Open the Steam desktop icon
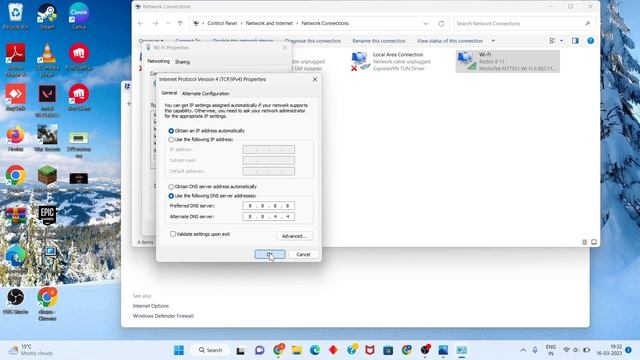640x360 pixels. (x=47, y=16)
